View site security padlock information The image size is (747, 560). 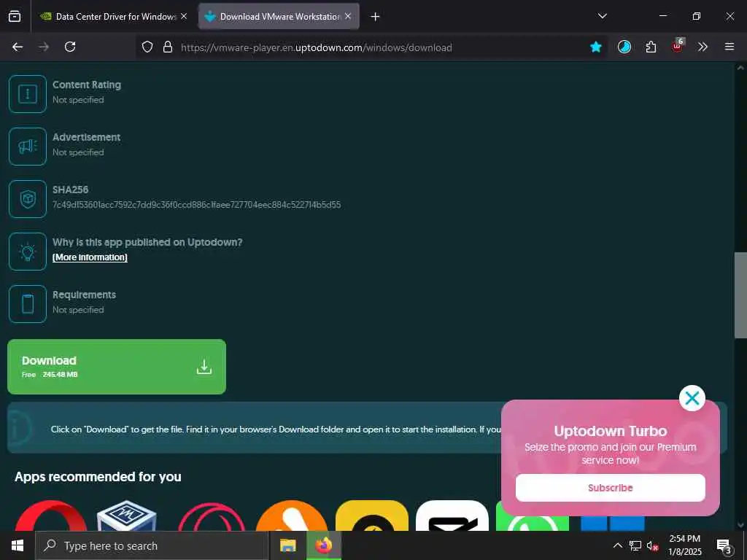(x=168, y=47)
